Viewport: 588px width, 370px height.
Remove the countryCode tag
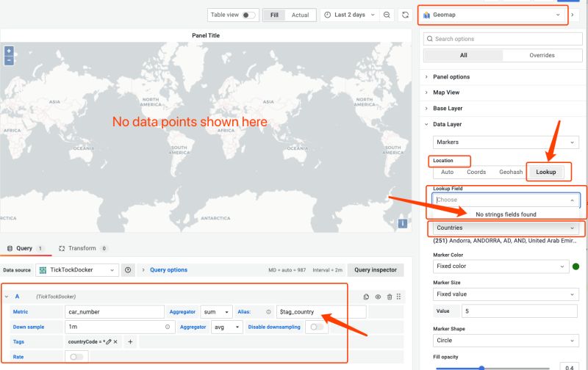click(115, 341)
